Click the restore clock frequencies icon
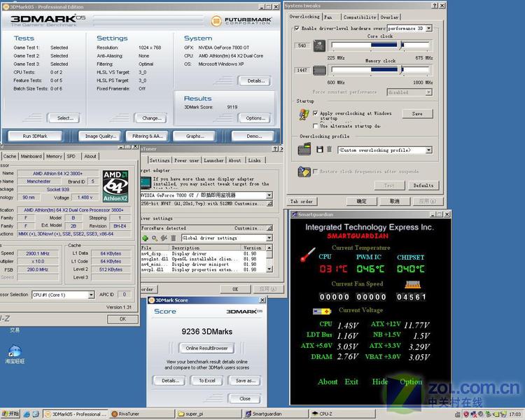Viewport: 525px width, 420px height. pyautogui.click(x=304, y=171)
